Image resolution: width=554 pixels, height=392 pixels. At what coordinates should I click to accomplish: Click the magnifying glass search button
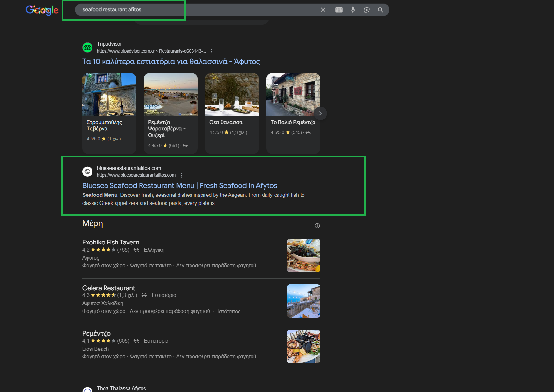tap(381, 10)
